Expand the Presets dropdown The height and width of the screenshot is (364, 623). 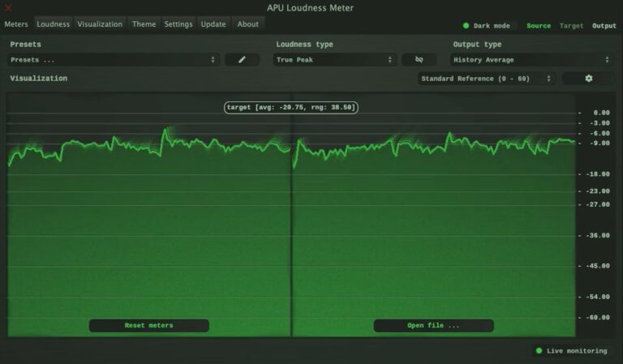pyautogui.click(x=114, y=60)
